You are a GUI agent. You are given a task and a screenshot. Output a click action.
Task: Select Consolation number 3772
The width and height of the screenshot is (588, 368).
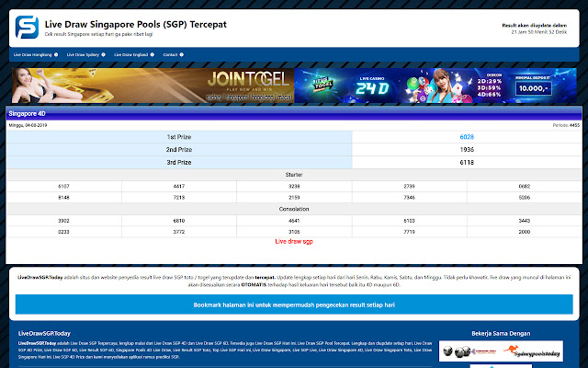[x=179, y=232]
